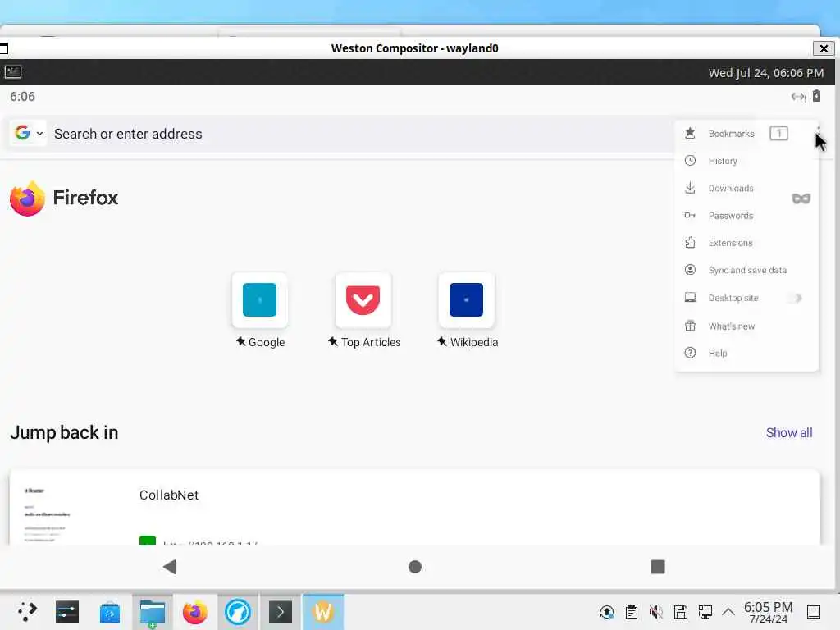Screen dimensions: 840x630
Task: Click the removable disk tray icon
Action: click(680, 612)
